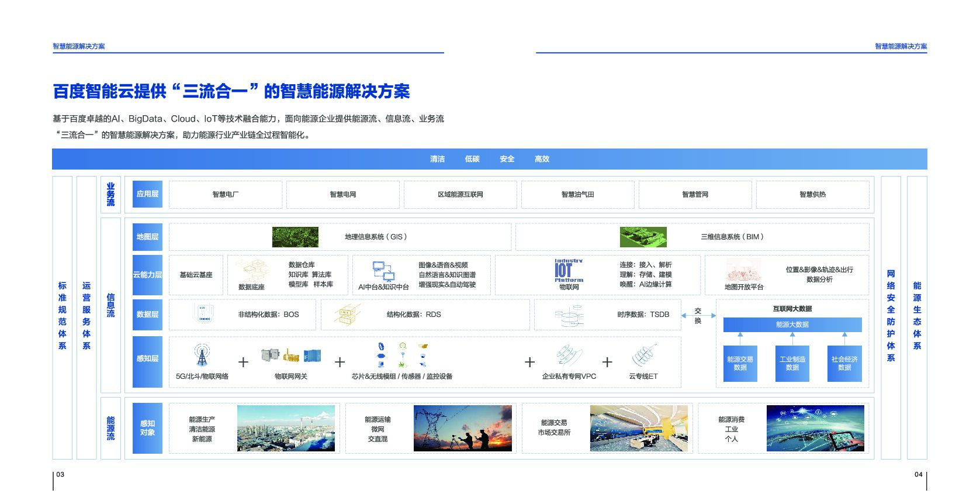Click the 标准规范体系 vertical column
This screenshot has height=497, width=980.
[x=63, y=317]
